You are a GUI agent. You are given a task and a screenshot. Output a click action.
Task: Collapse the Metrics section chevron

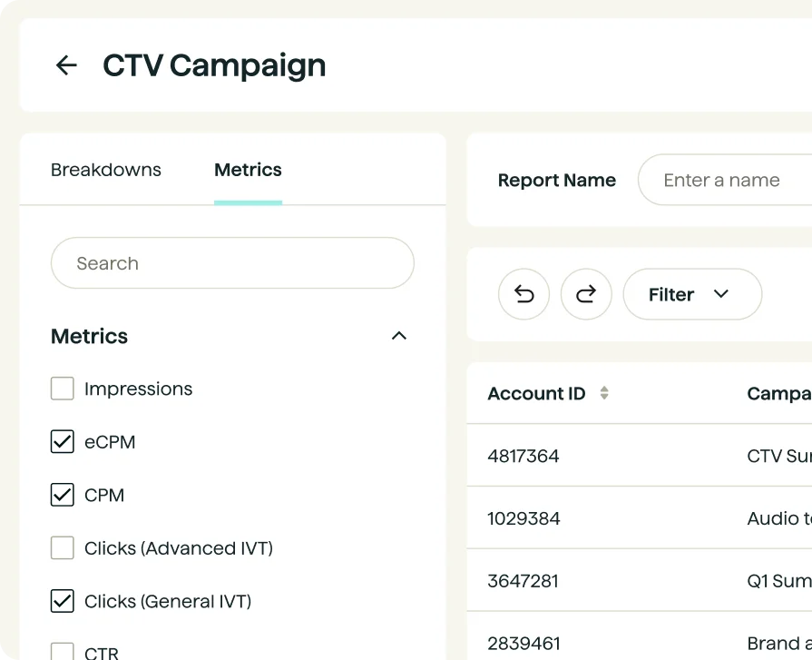pos(398,336)
